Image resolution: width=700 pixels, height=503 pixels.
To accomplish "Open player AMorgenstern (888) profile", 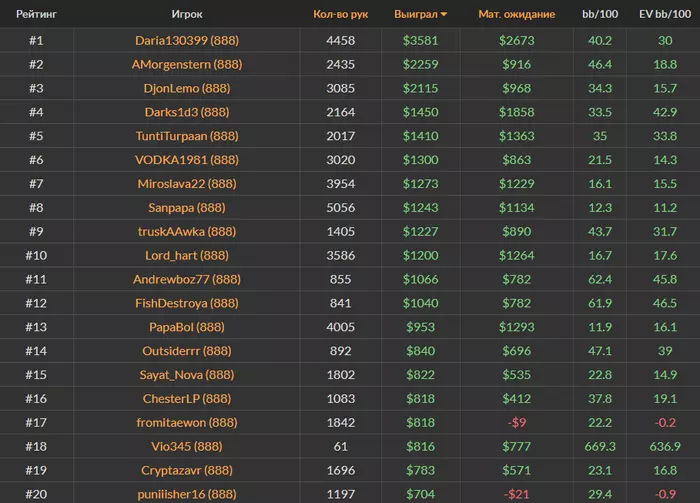I will click(187, 65).
